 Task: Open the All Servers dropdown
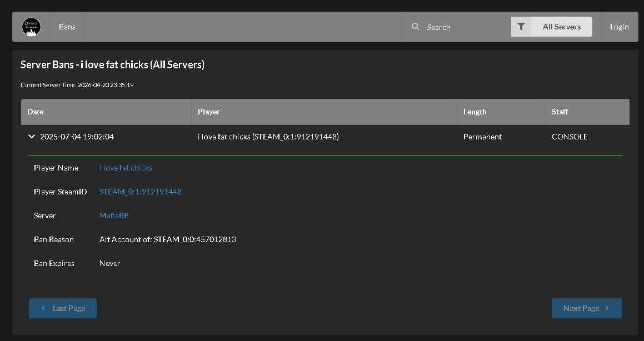pyautogui.click(x=561, y=27)
